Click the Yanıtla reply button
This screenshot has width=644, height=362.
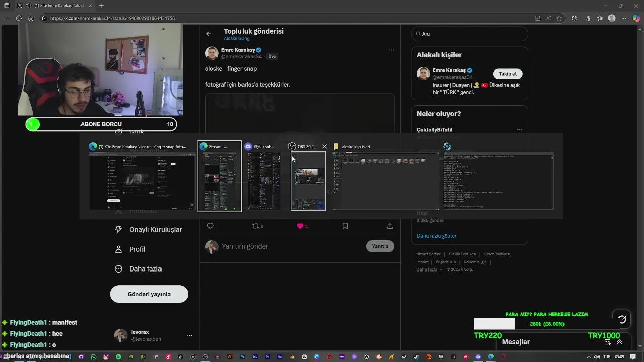pyautogui.click(x=380, y=246)
